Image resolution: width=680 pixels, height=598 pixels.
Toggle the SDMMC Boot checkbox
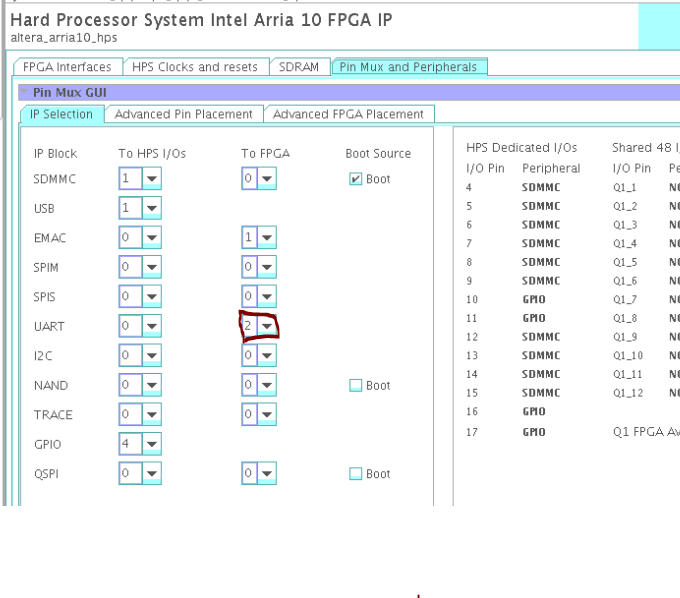[x=356, y=179]
